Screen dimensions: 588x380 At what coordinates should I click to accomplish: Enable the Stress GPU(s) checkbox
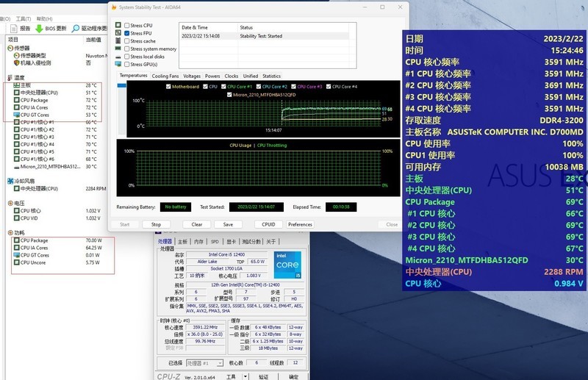pos(127,65)
